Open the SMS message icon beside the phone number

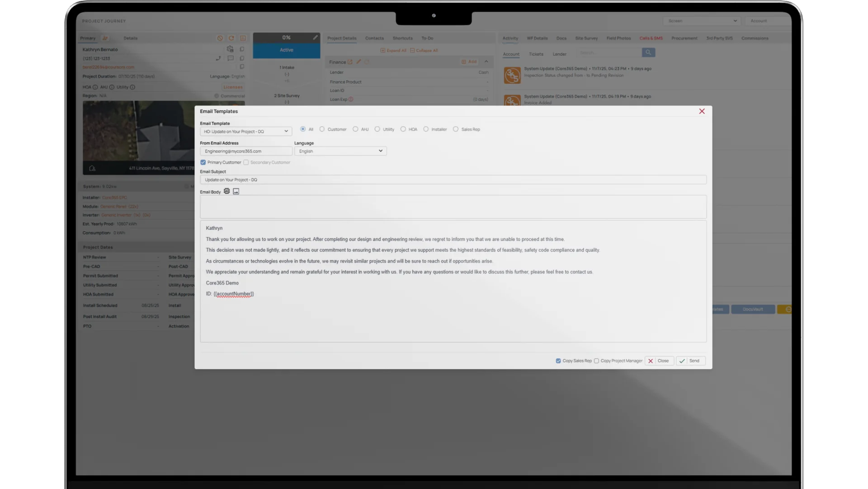[x=231, y=58]
